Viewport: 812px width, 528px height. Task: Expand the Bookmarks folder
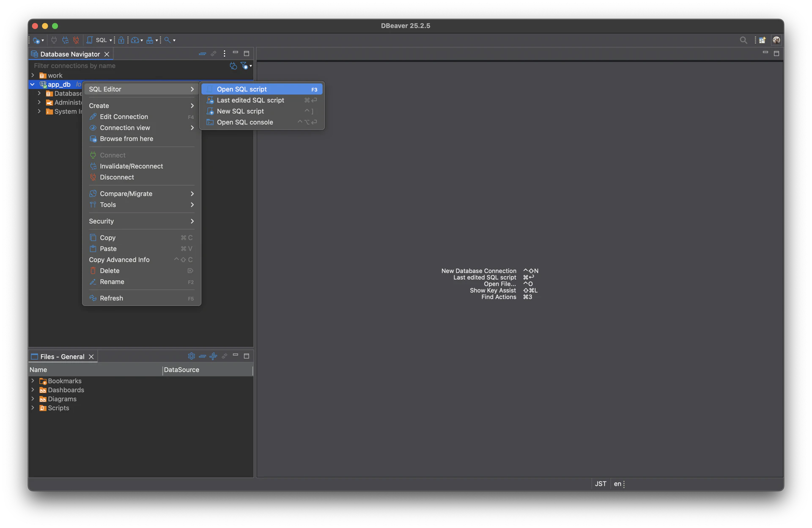pos(33,381)
